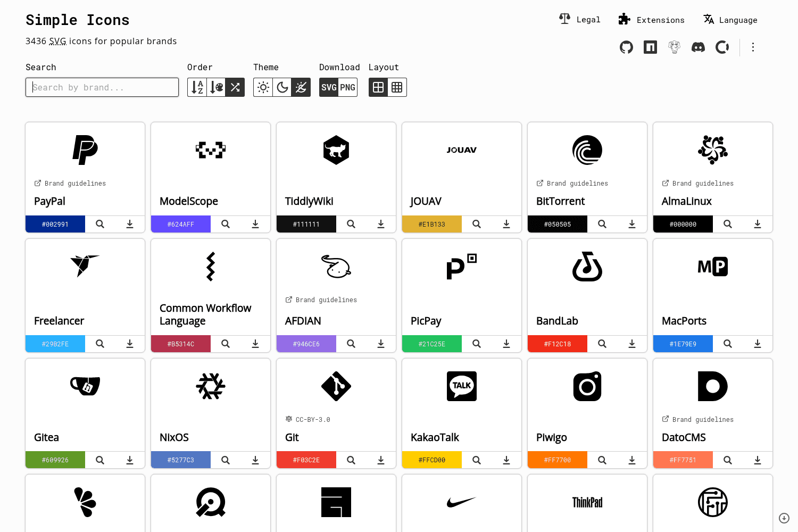Click the ModelScope logo icon
The height and width of the screenshot is (532, 798).
point(211,150)
